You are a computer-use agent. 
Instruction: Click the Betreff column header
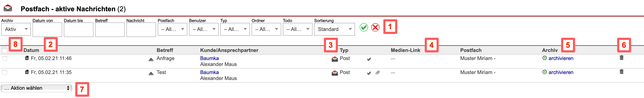tap(165, 50)
